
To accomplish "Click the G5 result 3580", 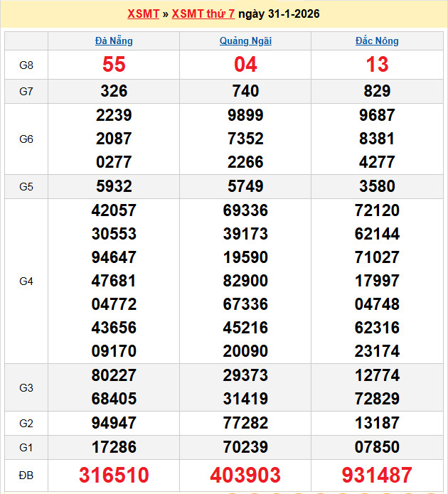I will (377, 186).
